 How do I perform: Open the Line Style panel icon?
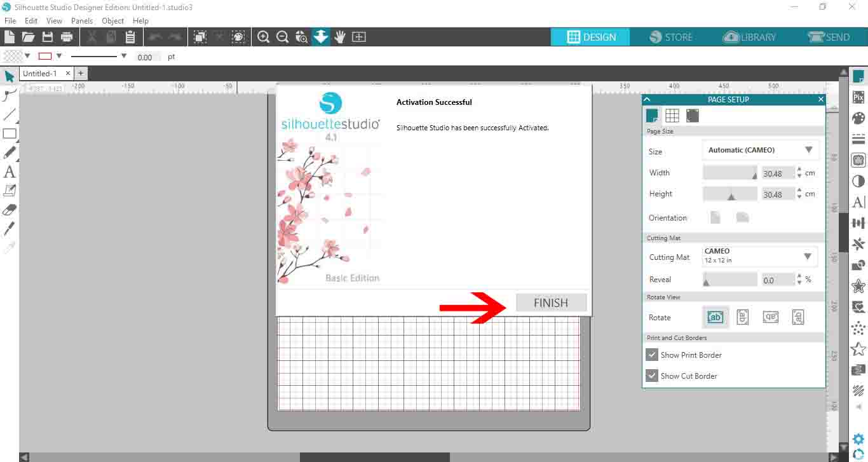(858, 139)
